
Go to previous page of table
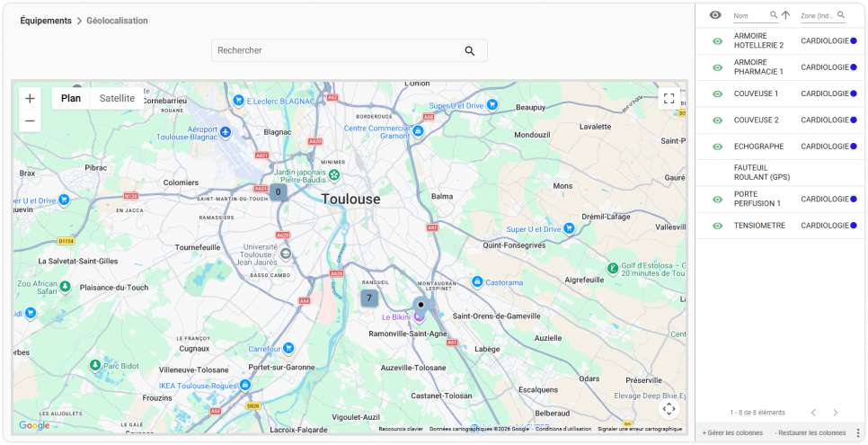pyautogui.click(x=813, y=413)
